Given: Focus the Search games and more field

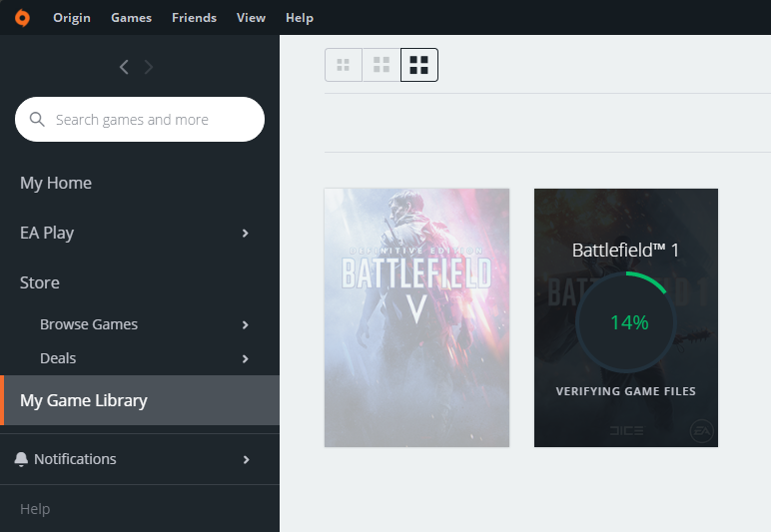Looking at the screenshot, I should click(x=140, y=120).
